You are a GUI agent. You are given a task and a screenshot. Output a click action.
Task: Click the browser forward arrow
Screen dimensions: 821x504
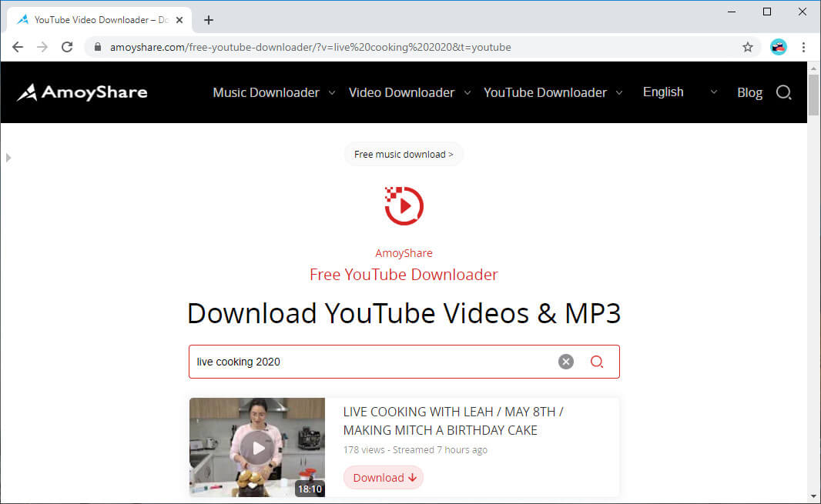[42, 47]
